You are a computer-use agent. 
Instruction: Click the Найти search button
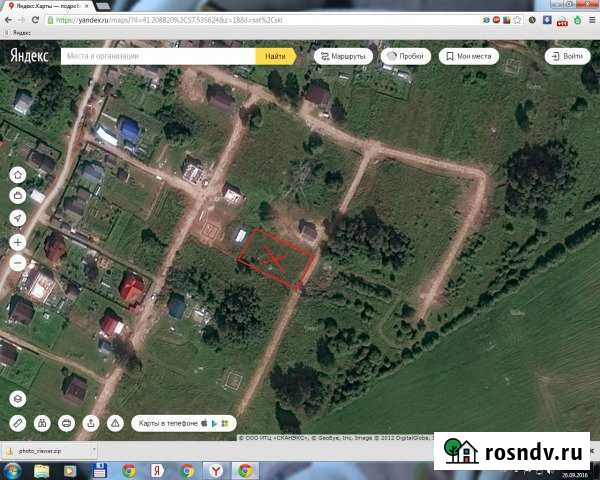point(276,56)
